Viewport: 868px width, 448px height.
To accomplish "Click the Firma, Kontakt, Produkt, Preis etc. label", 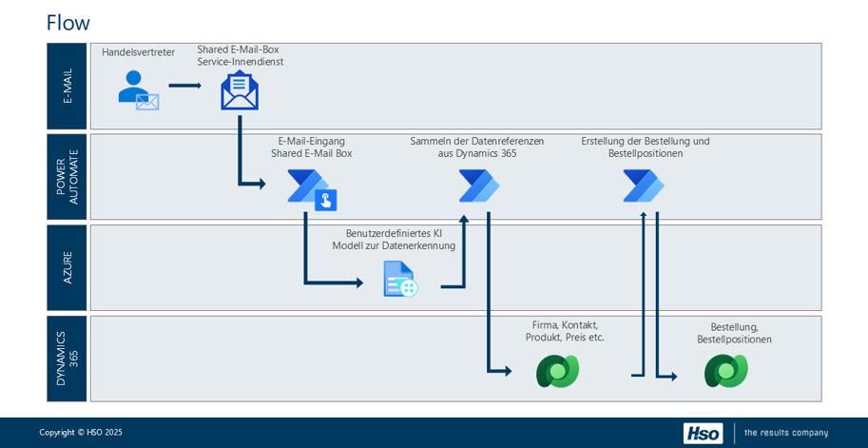I will point(565,330).
